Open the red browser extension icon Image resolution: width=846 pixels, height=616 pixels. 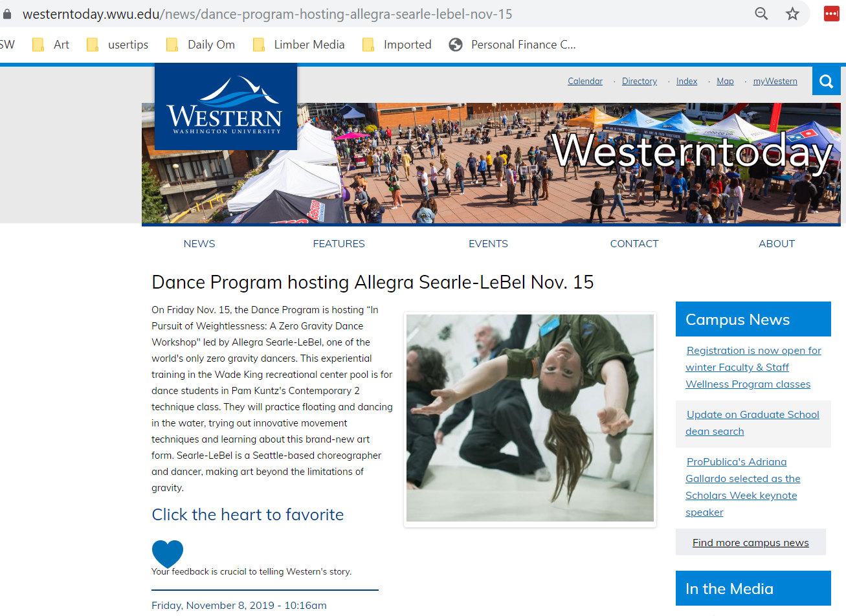pyautogui.click(x=831, y=14)
